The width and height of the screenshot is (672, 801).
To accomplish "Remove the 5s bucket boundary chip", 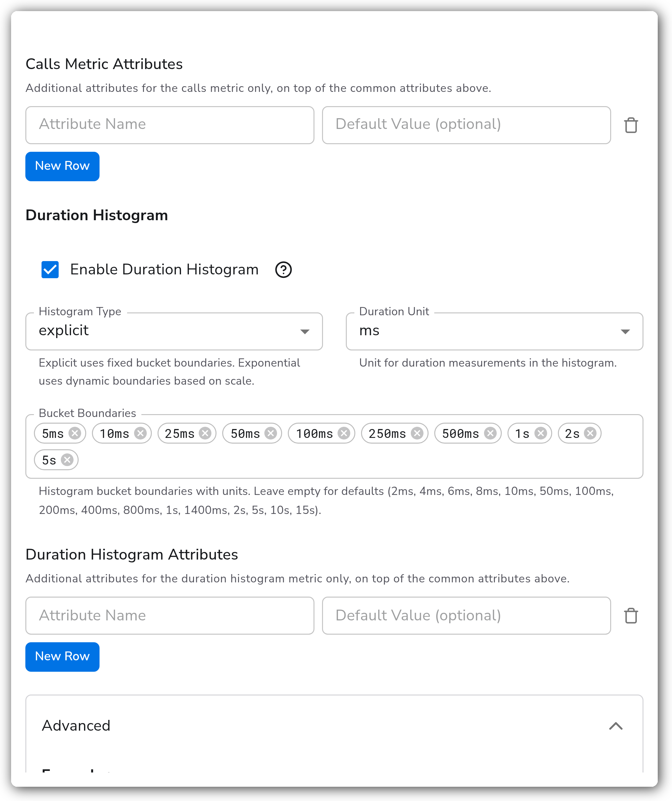I will (67, 460).
